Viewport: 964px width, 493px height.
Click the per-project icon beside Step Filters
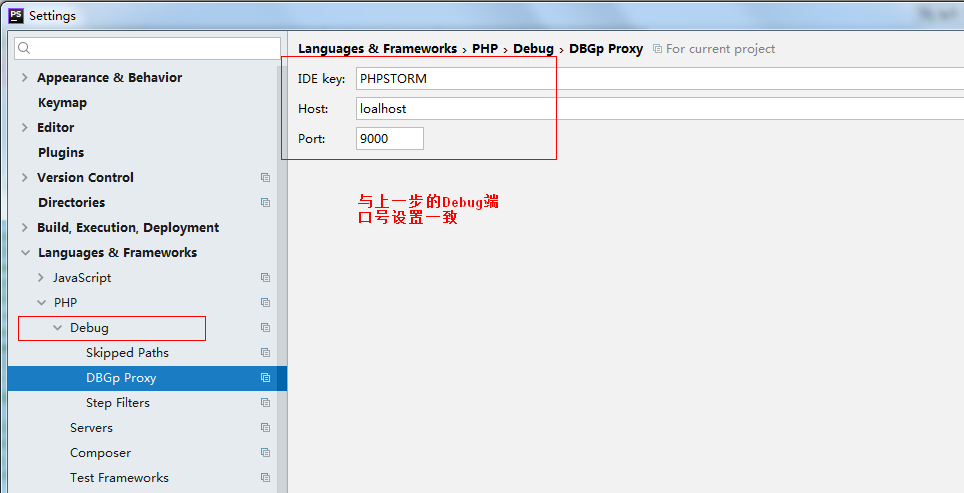(265, 403)
